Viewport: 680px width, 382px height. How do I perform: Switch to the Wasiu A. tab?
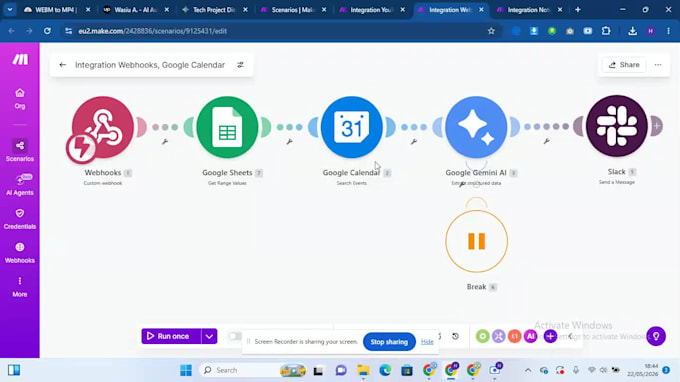point(136,10)
